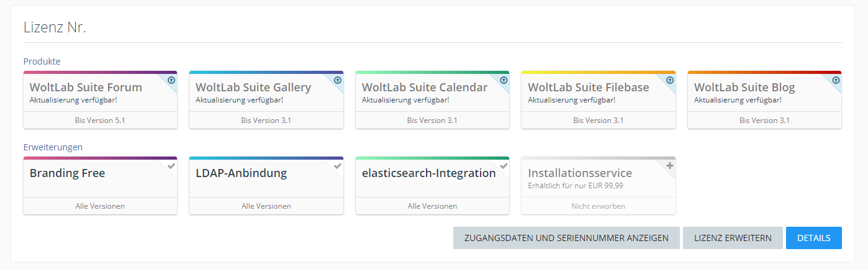
Task: Select the WoltLab Suite Blog title
Action: pos(744,88)
